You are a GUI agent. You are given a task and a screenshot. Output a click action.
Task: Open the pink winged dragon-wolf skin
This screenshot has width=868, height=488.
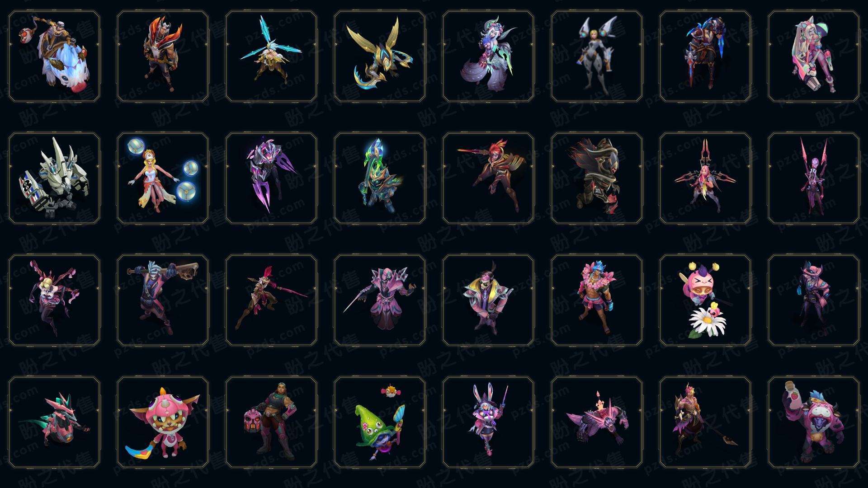point(597,422)
